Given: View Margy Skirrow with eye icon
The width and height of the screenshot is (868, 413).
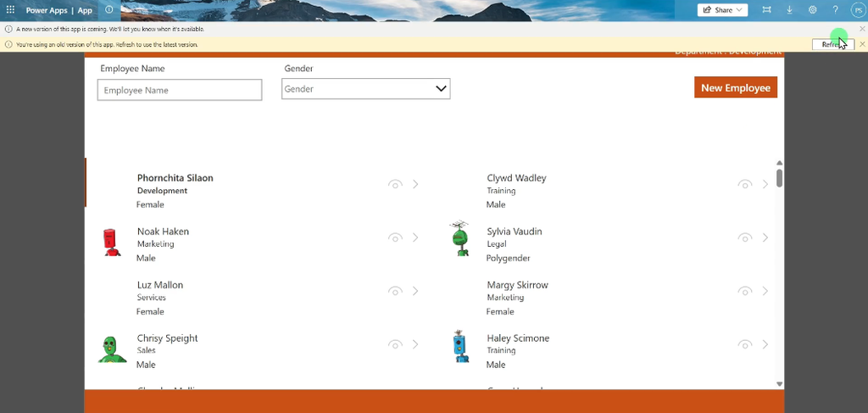Looking at the screenshot, I should click(x=744, y=291).
